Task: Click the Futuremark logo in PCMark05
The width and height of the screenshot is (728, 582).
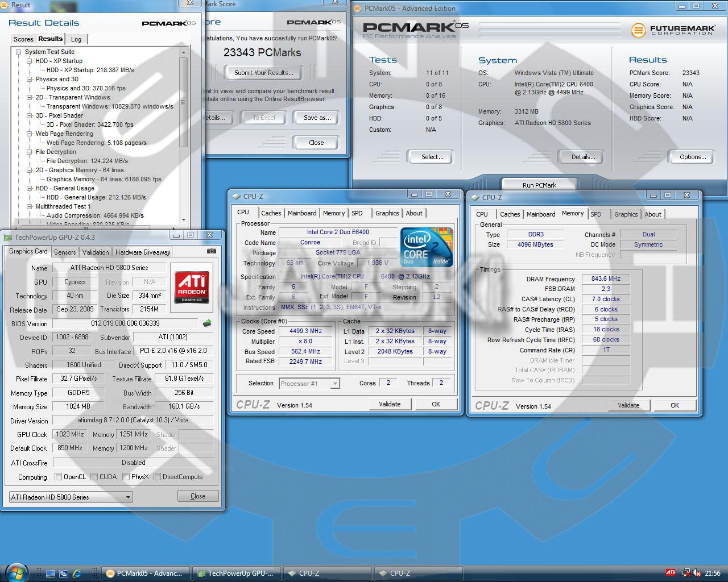Action: (x=672, y=29)
